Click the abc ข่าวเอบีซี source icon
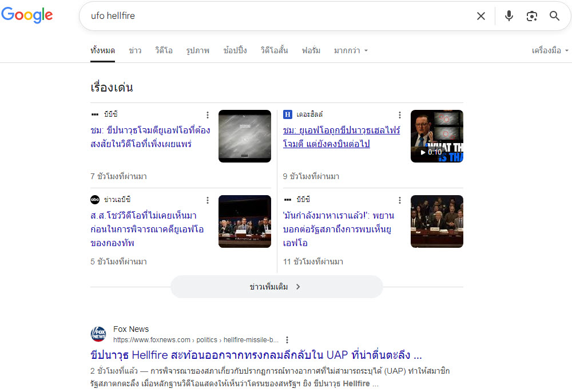 pos(95,200)
